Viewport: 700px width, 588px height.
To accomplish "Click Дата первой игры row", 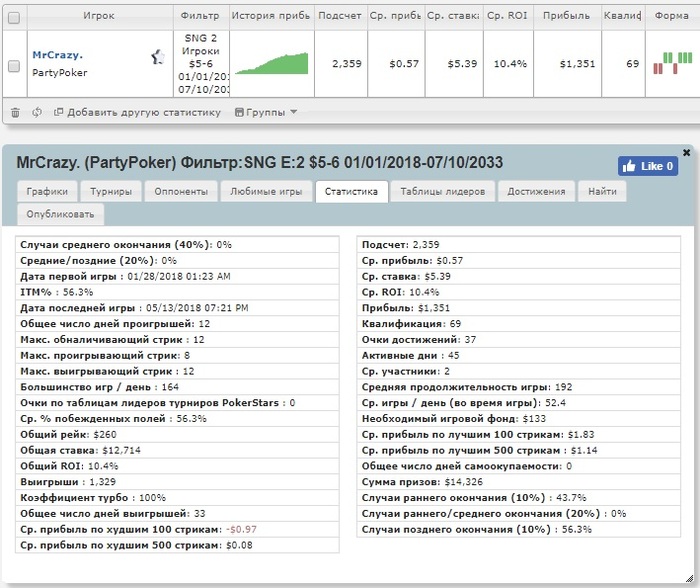I will click(x=177, y=276).
